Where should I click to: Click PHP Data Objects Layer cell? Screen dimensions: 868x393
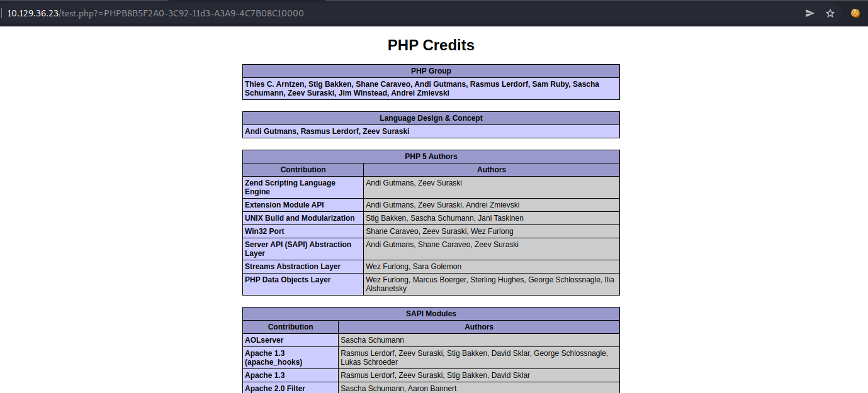pyautogui.click(x=303, y=284)
